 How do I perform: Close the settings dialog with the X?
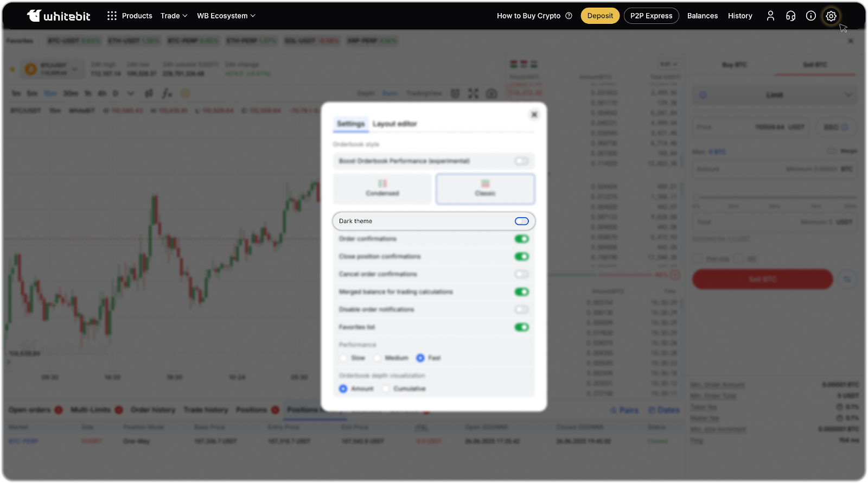pyautogui.click(x=534, y=115)
